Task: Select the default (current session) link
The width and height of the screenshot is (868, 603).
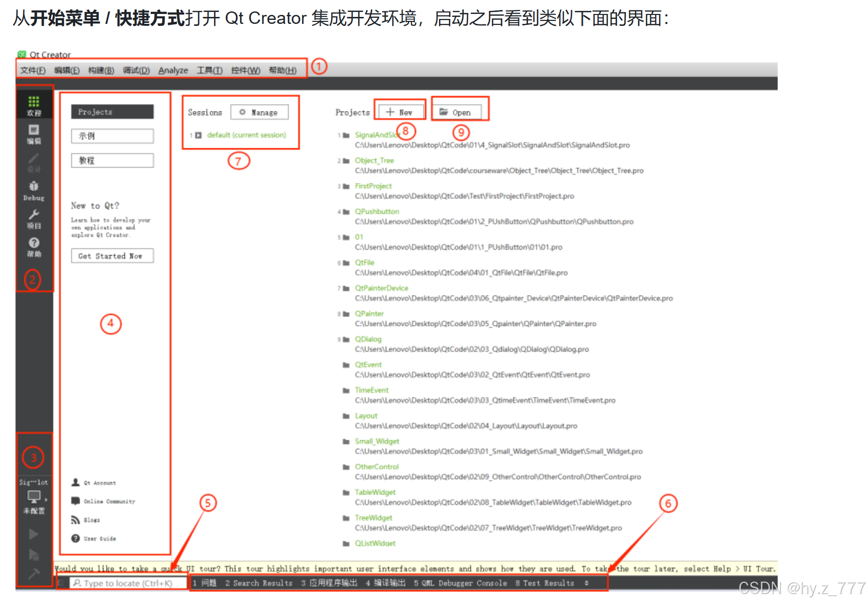Action: (246, 135)
